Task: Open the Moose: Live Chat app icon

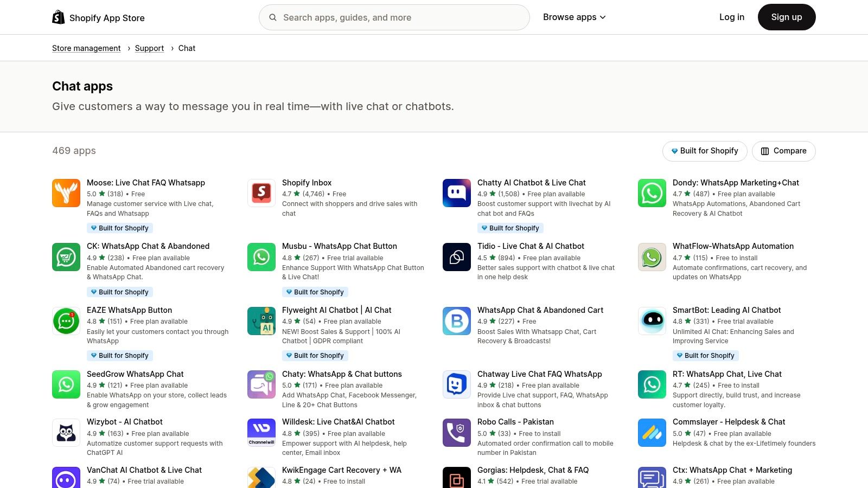Action: [x=66, y=192]
